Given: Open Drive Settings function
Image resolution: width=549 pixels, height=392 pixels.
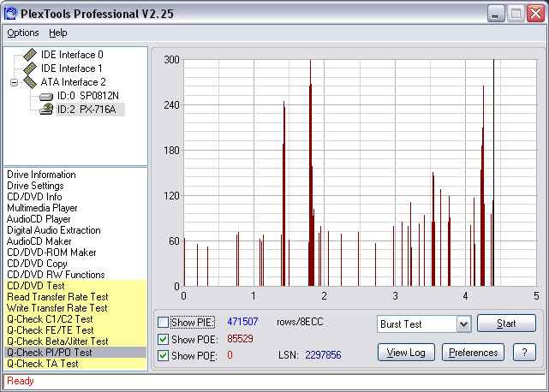Looking at the screenshot, I should pyautogui.click(x=35, y=186).
